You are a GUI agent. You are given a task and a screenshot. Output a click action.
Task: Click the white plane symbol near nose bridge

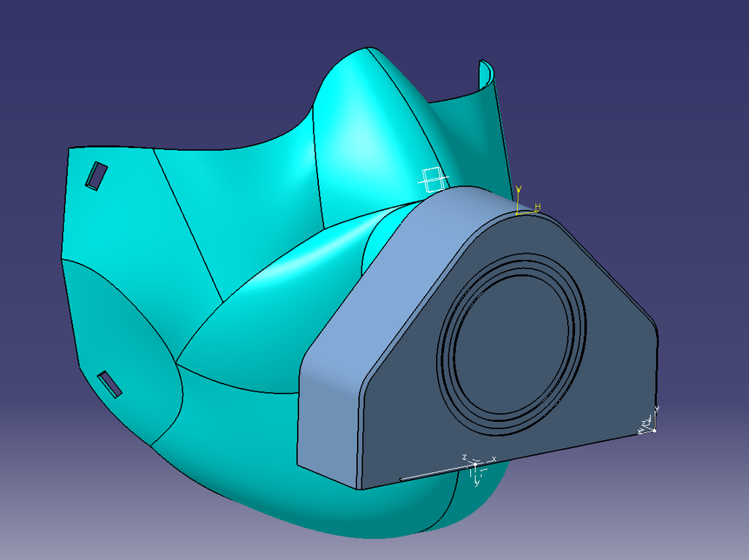(x=432, y=179)
